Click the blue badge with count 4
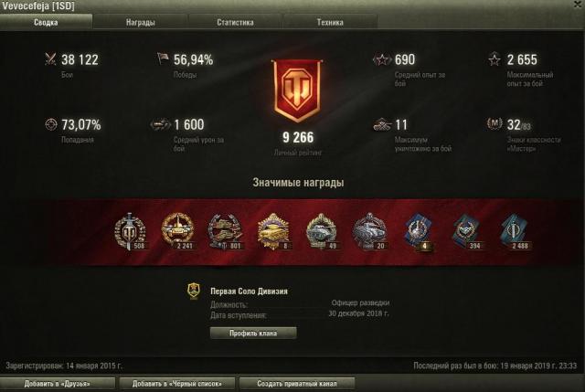This screenshot has height=392, width=585. [x=419, y=231]
